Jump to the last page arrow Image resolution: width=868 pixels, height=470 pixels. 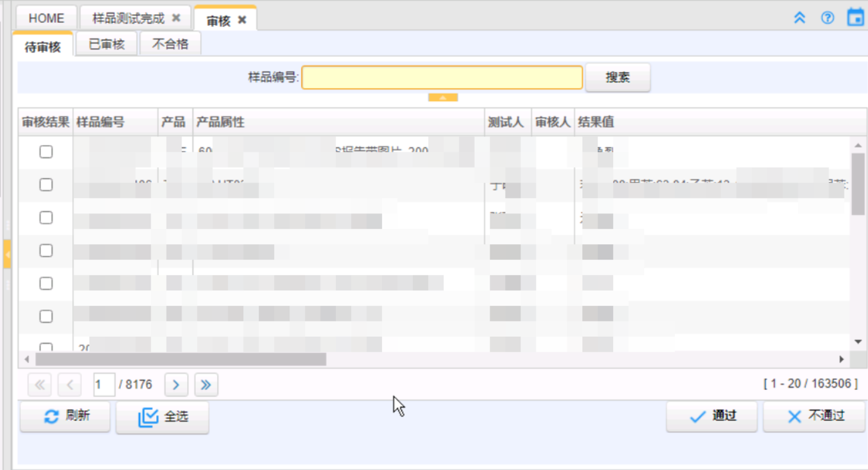tap(206, 385)
